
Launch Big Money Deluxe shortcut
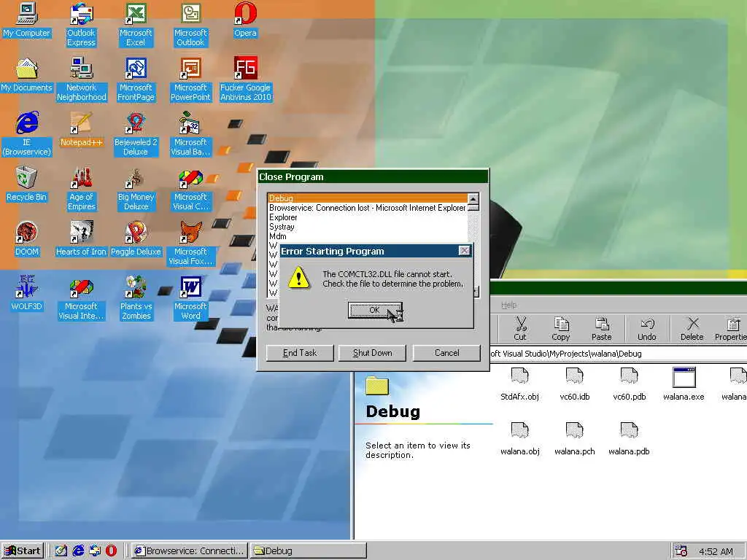pyautogui.click(x=136, y=189)
